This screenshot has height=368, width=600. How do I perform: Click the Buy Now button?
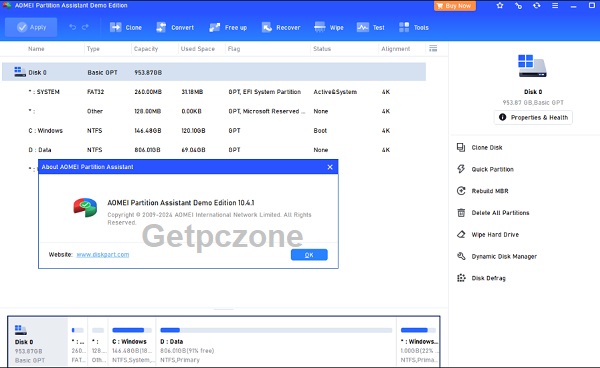(455, 6)
